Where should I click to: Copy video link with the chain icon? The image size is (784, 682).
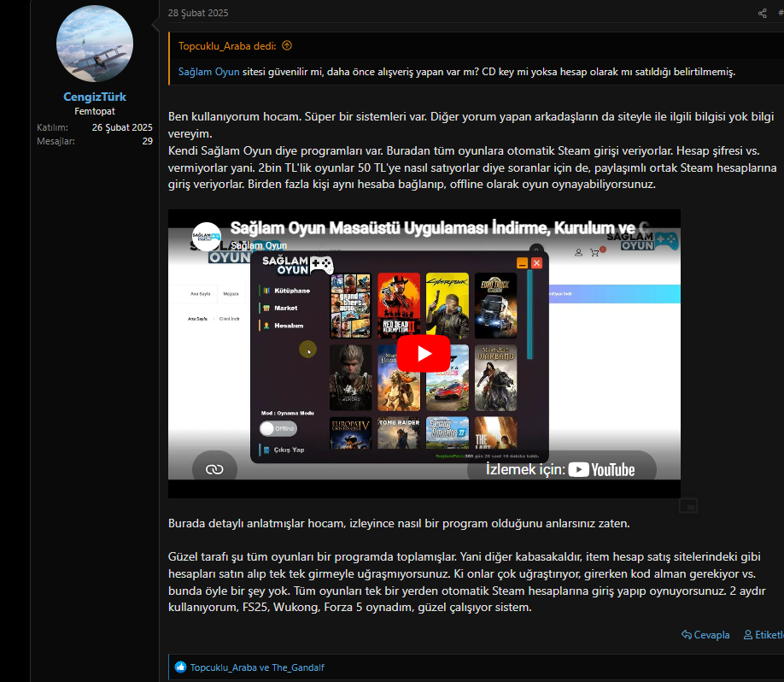214,469
